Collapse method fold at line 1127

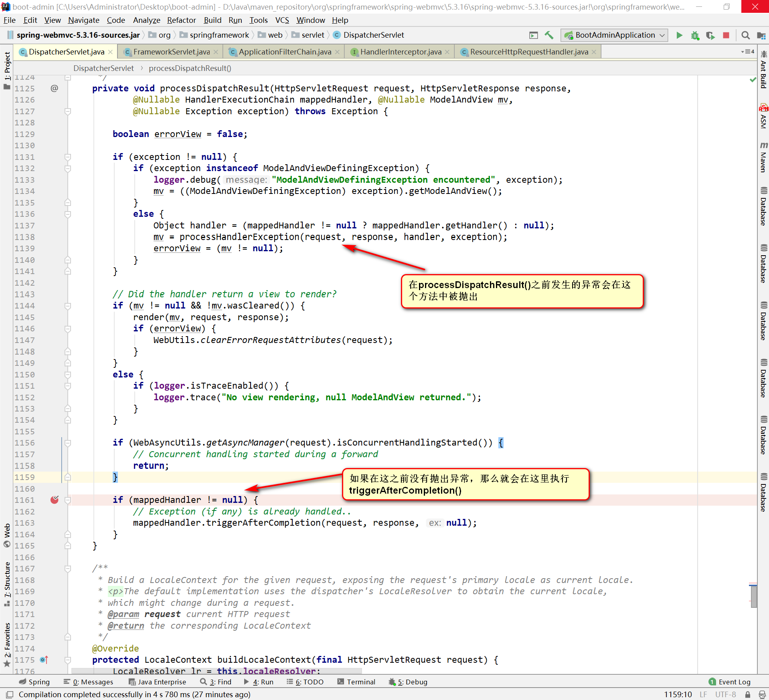[x=68, y=111]
